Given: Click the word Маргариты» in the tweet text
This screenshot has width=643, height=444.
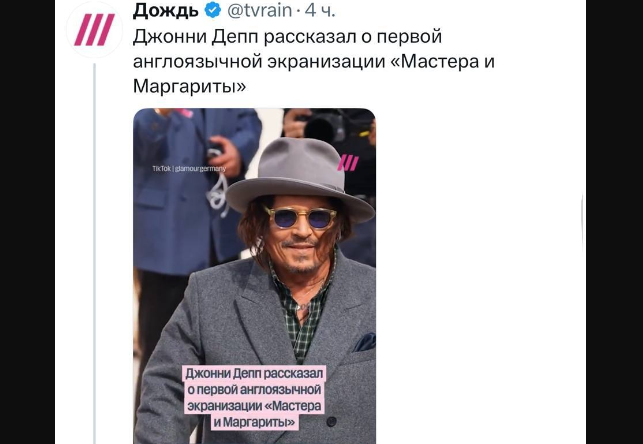Looking at the screenshot, I should pos(189,86).
